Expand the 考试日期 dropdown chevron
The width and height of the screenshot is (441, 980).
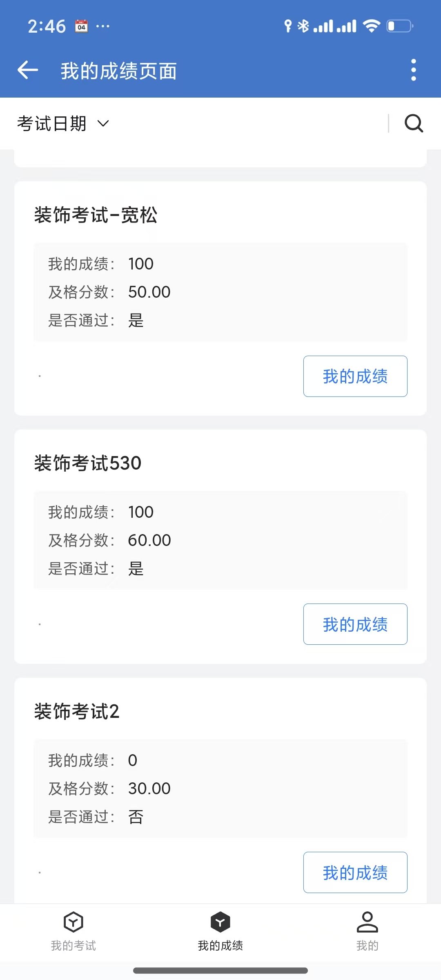click(103, 123)
